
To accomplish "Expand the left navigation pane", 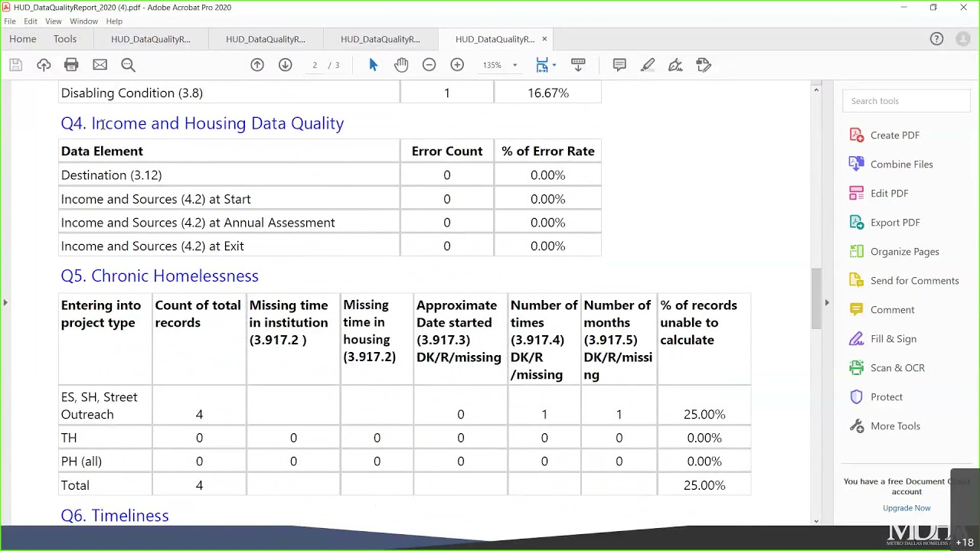I will [x=5, y=303].
